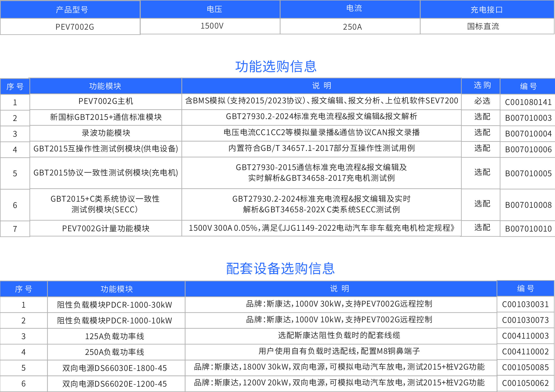
Task: Select code C001080141
Action: point(528,102)
